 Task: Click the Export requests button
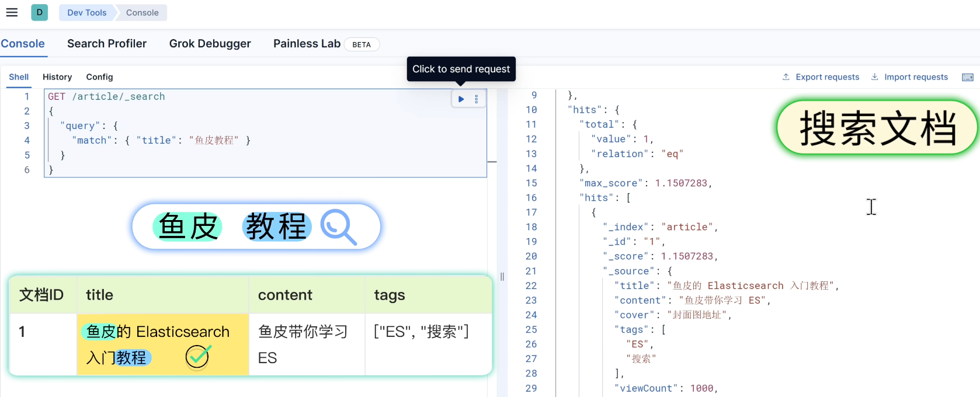pos(821,77)
